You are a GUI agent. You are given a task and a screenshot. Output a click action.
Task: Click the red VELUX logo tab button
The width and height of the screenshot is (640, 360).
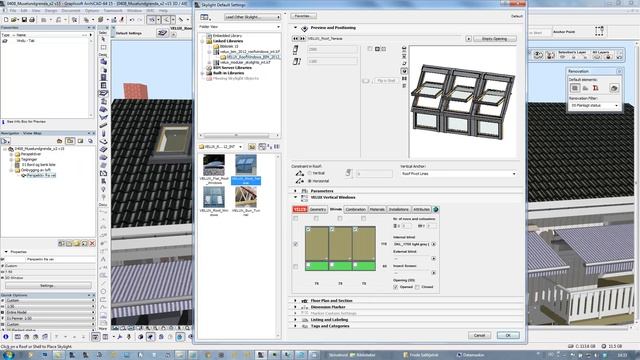[300, 209]
